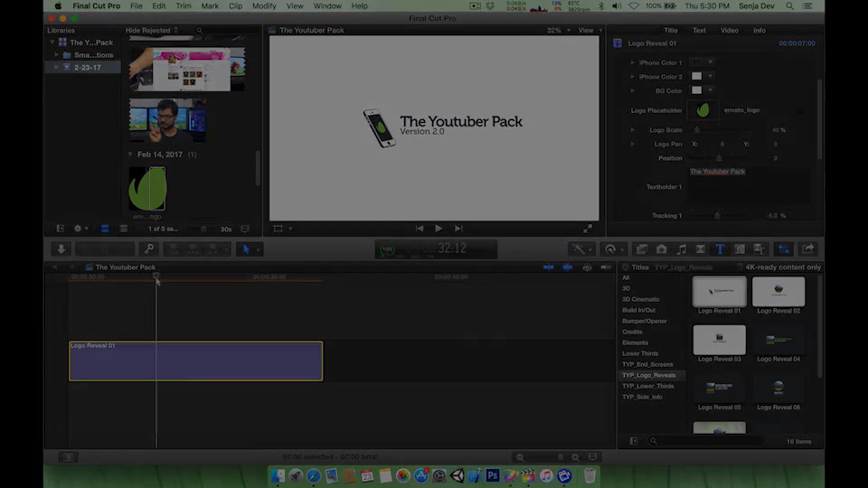
Task: Open the themes browser icon
Action: click(x=759, y=249)
